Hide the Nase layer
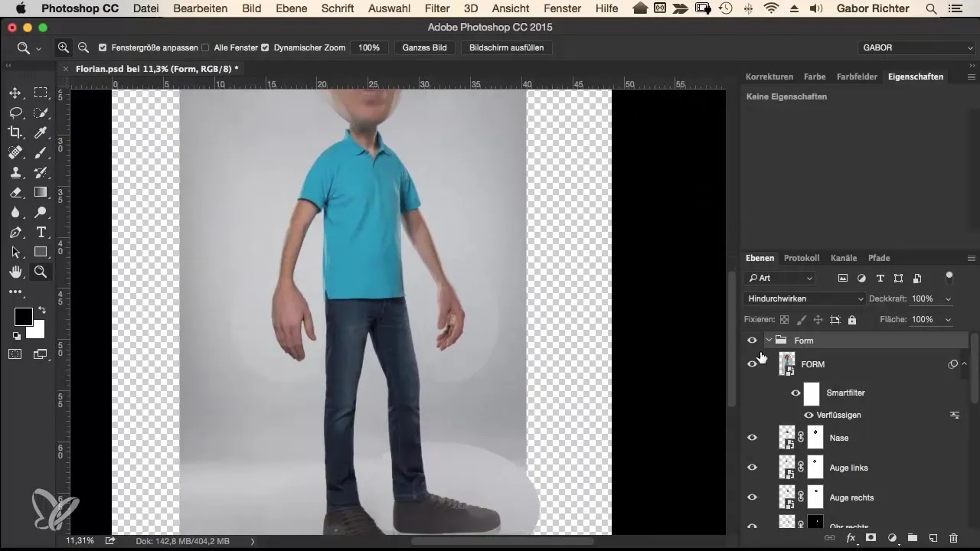Image resolution: width=980 pixels, height=551 pixels. tap(752, 438)
